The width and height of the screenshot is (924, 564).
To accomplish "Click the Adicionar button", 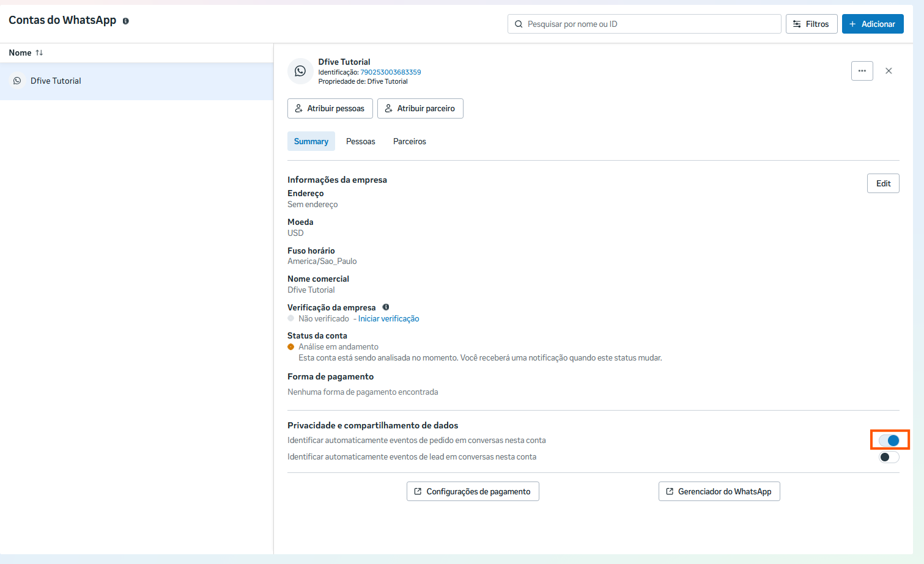I will (x=872, y=24).
